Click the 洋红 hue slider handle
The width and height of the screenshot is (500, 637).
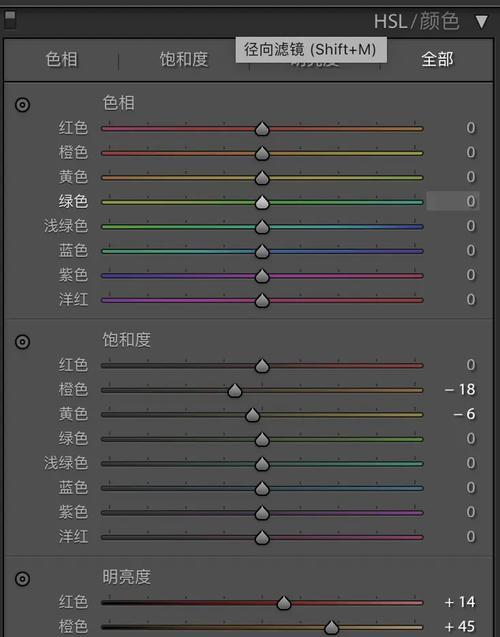(x=262, y=300)
